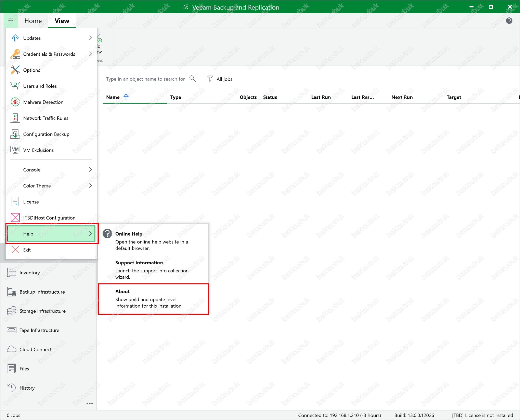Expand the Help submenu chevron
520x420 pixels.
(x=90, y=234)
